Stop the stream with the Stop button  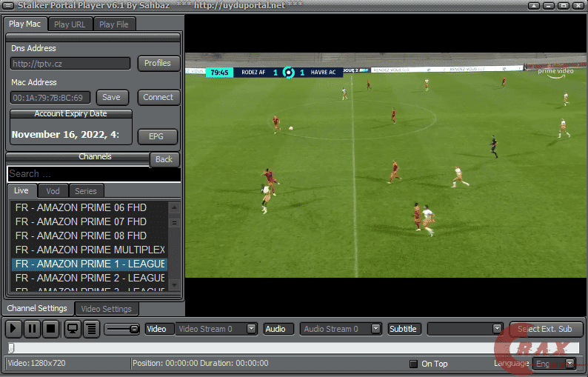(50, 329)
